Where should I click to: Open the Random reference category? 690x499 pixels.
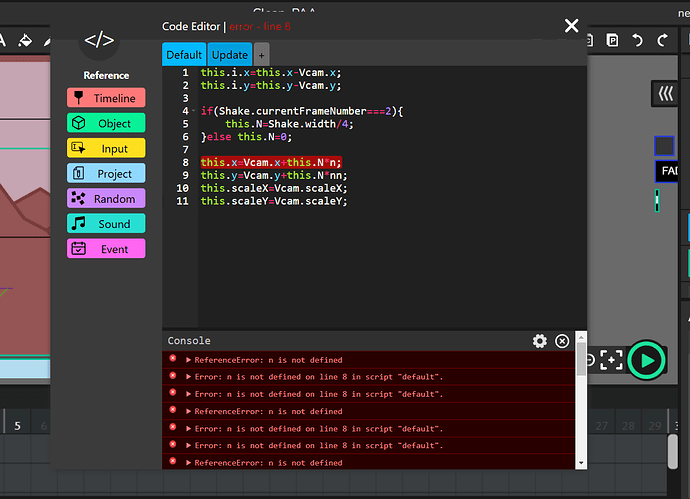tap(106, 198)
